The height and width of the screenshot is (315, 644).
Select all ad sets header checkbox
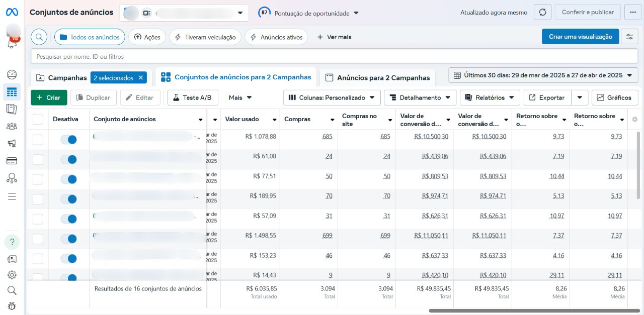coord(38,119)
